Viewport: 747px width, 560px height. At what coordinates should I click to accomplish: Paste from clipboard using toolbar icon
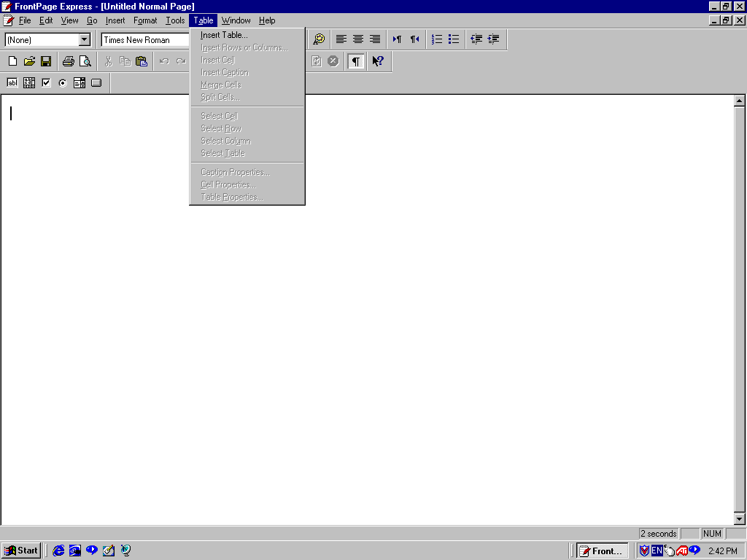pyautogui.click(x=142, y=61)
